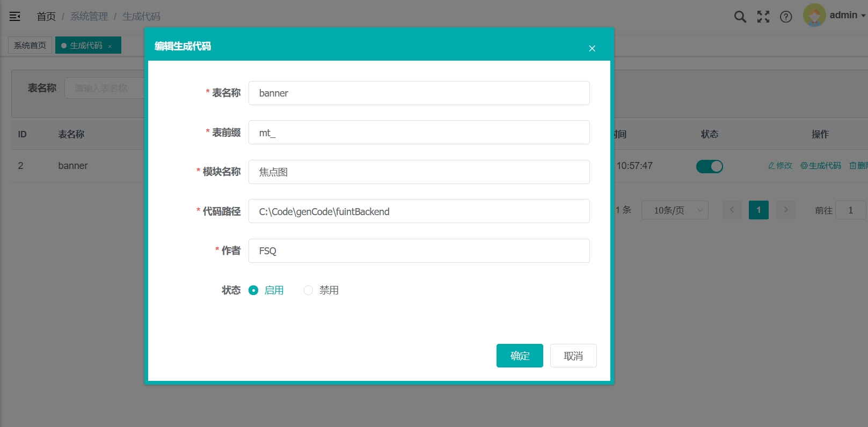Switch to the 系统首页 tab
Screen dimensions: 868x427
30,45
